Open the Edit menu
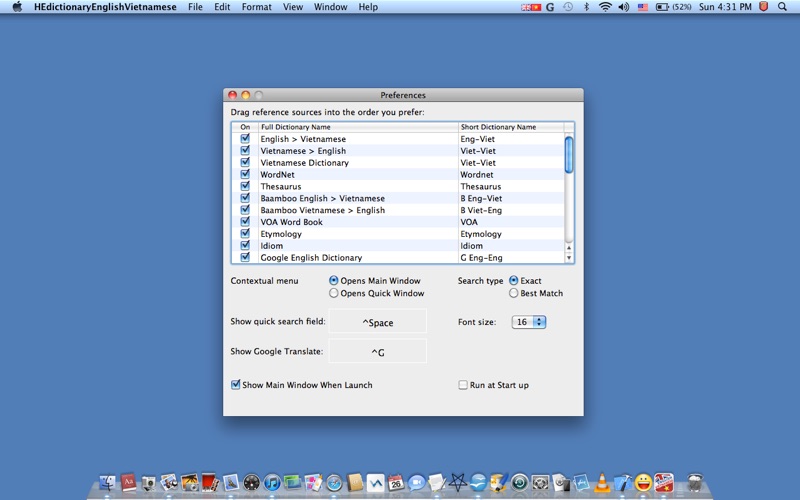The image size is (800, 500). 222,7
